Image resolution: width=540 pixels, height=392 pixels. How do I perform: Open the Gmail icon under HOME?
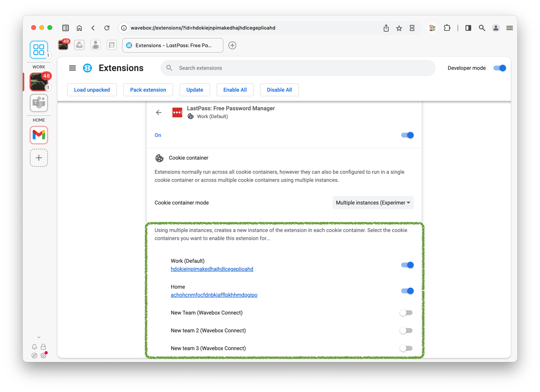point(39,135)
